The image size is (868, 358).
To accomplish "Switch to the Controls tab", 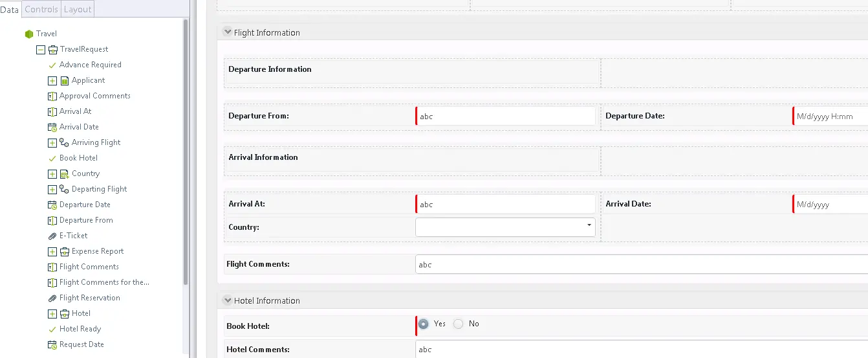I will click(41, 9).
